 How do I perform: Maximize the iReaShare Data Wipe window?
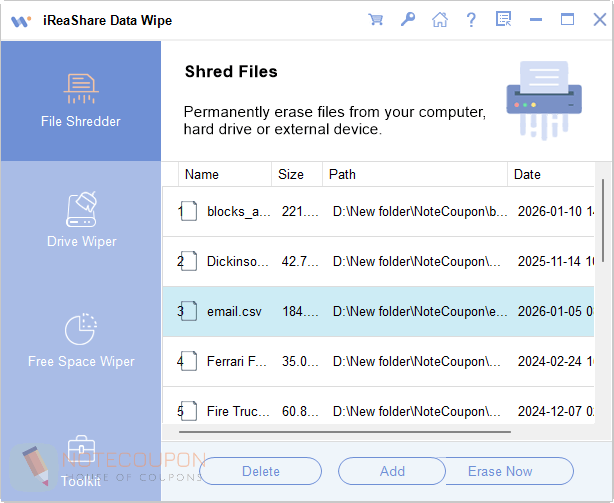[567, 19]
